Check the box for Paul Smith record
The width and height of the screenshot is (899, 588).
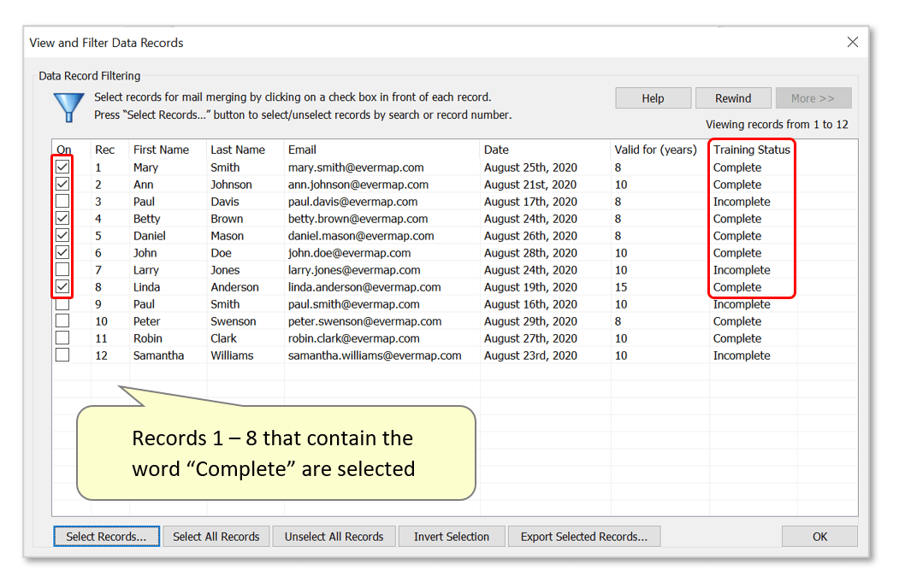tap(62, 303)
